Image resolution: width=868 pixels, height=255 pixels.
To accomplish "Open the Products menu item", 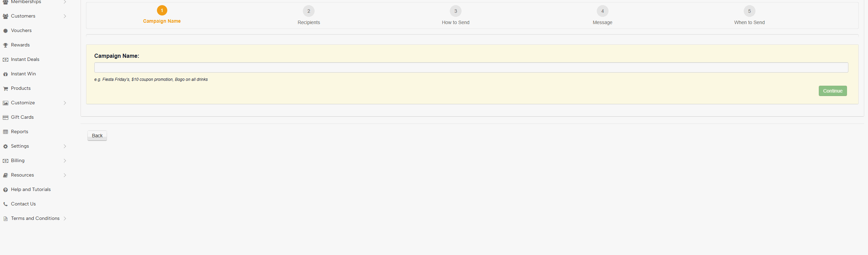I will click(x=21, y=88).
